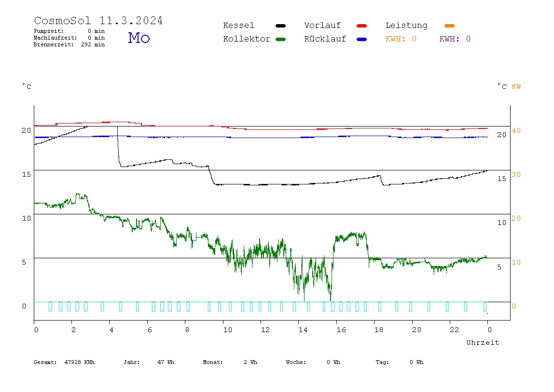Image resolution: width=554 pixels, height=392 pixels.
Task: Click the black Kessel legend swatch
Action: pyautogui.click(x=280, y=26)
